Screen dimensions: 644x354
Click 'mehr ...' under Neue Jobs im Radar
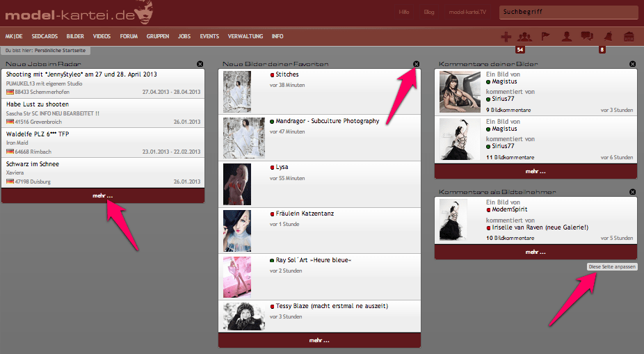103,196
